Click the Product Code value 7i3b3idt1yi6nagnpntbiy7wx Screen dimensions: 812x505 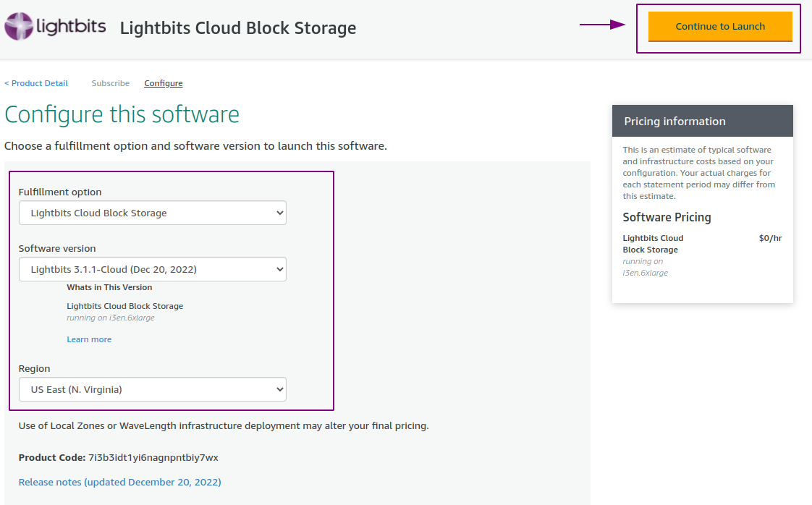[x=153, y=458]
